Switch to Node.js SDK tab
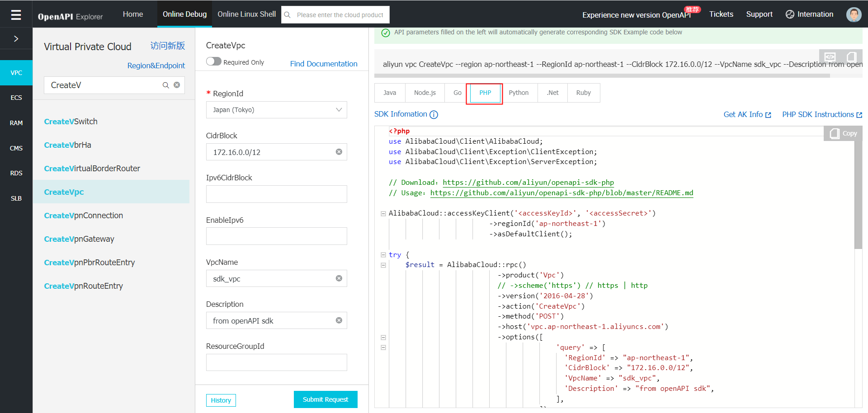This screenshot has width=868, height=413. pos(425,93)
